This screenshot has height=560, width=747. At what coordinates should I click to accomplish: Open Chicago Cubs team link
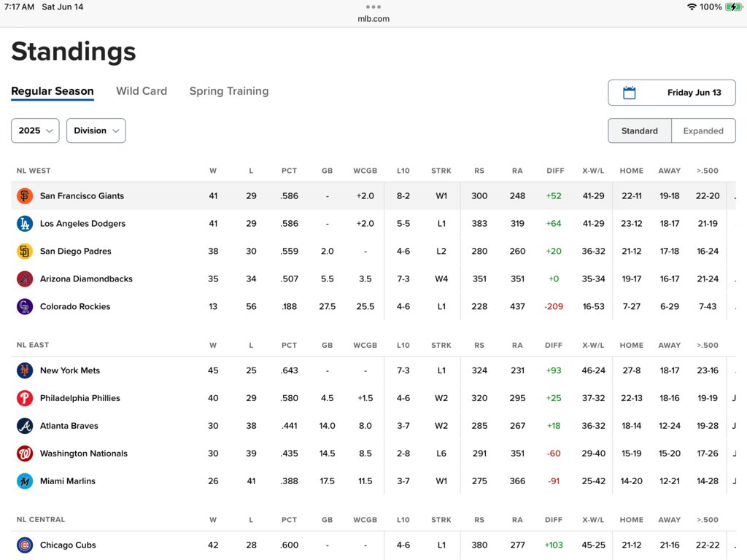tap(68, 545)
